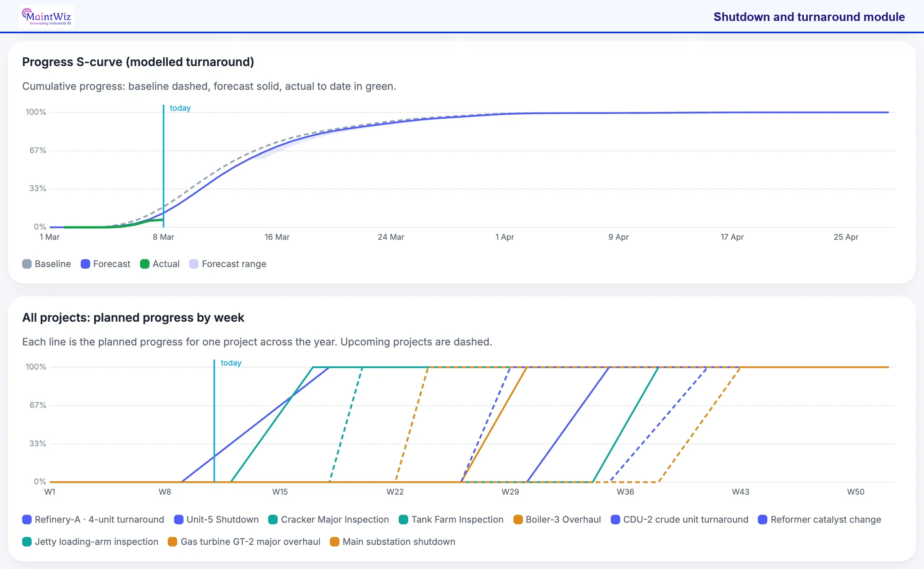
Task: Click the 16 Mar axis label
Action: (277, 237)
